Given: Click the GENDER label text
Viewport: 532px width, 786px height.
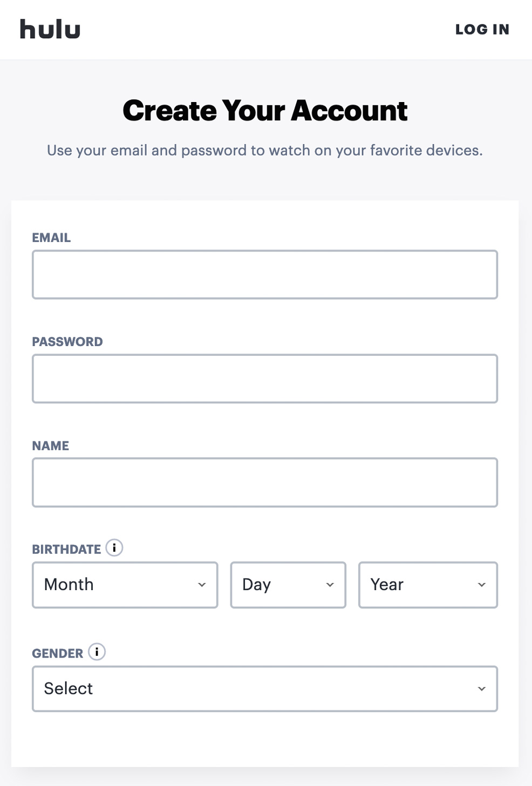Looking at the screenshot, I should pos(58,654).
